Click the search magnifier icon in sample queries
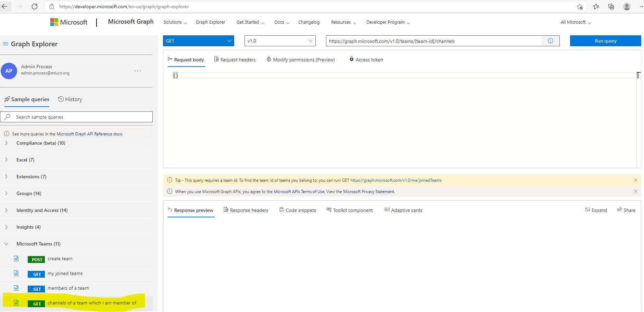Image resolution: width=644 pixels, height=312 pixels. [x=8, y=117]
